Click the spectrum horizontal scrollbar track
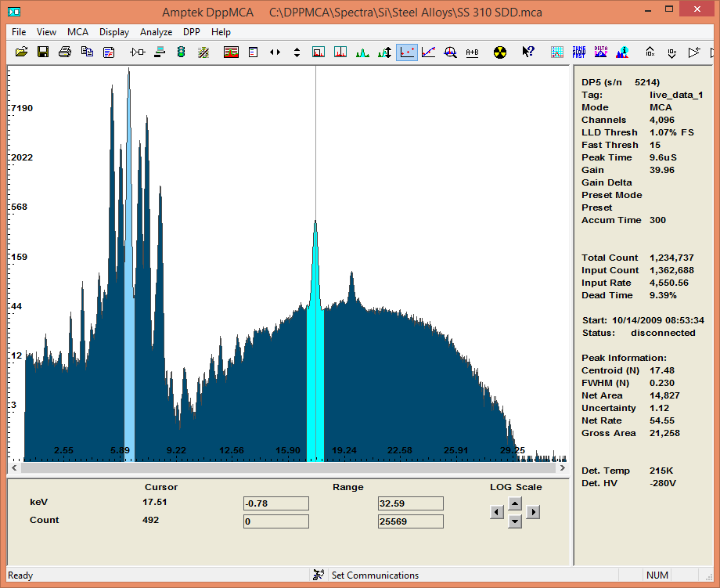This screenshot has width=720, height=588. [x=288, y=467]
